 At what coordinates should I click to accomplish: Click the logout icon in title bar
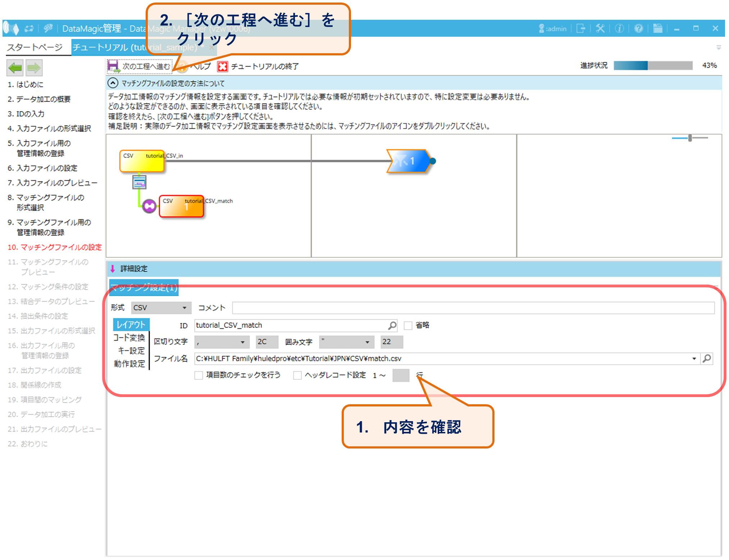580,28
